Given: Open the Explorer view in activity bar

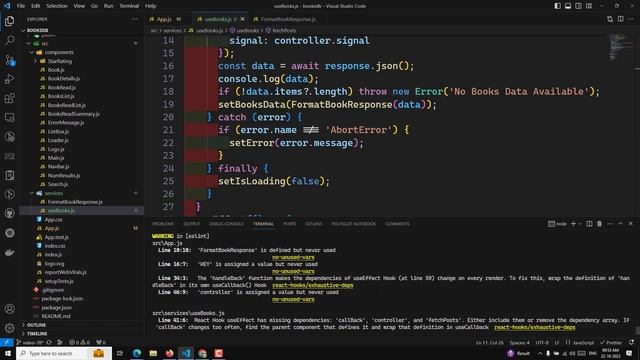Looking at the screenshot, I should coord(9,21).
